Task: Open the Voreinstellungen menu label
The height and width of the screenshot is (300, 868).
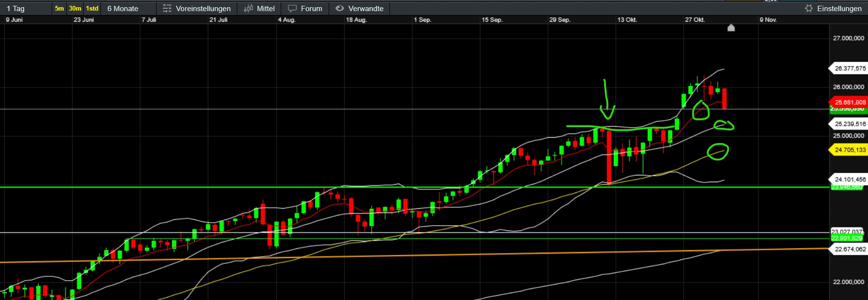Action: tap(203, 9)
